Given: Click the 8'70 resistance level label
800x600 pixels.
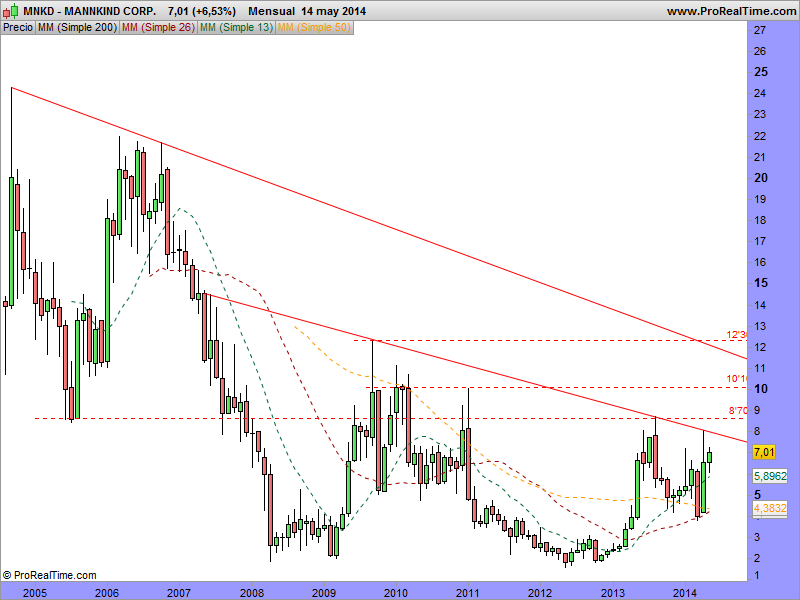Looking at the screenshot, I should (x=738, y=410).
